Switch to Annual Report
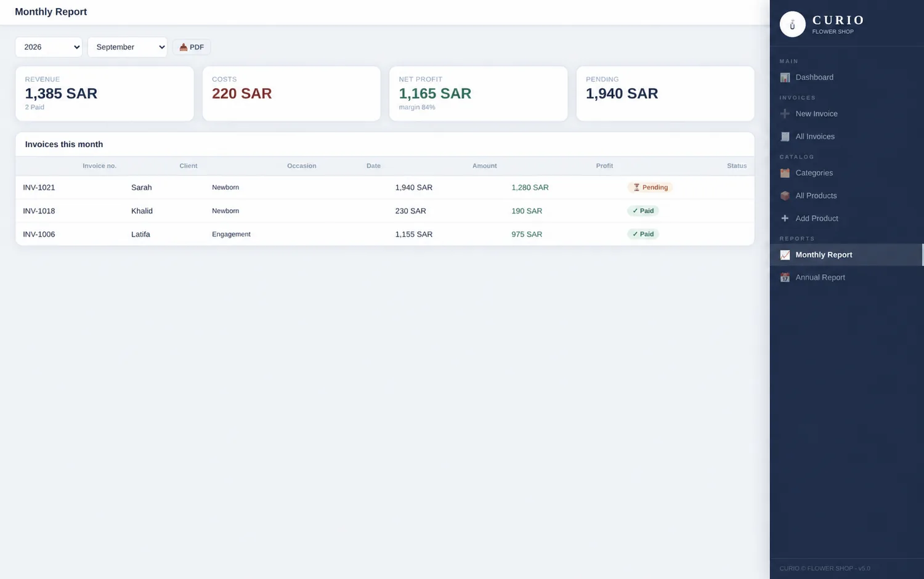The height and width of the screenshot is (579, 924). click(x=846, y=278)
